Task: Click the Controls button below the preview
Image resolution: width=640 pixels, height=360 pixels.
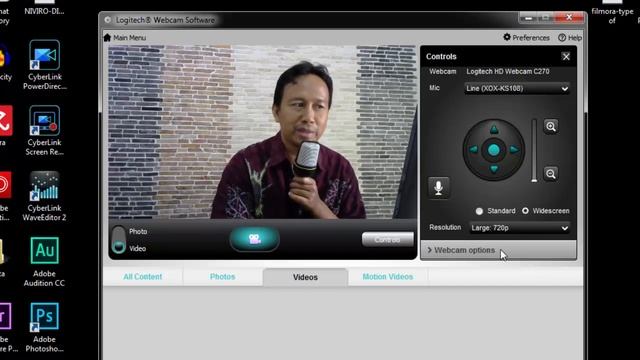Action: tap(387, 240)
